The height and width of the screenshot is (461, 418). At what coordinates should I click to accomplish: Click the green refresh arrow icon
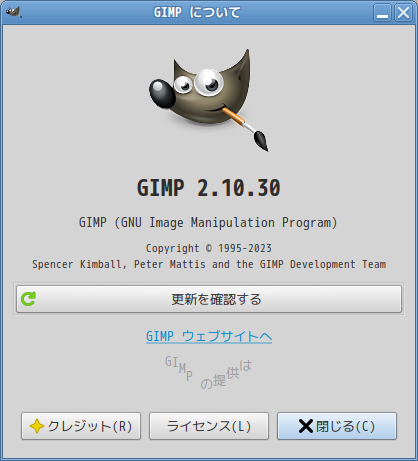[x=28, y=299]
